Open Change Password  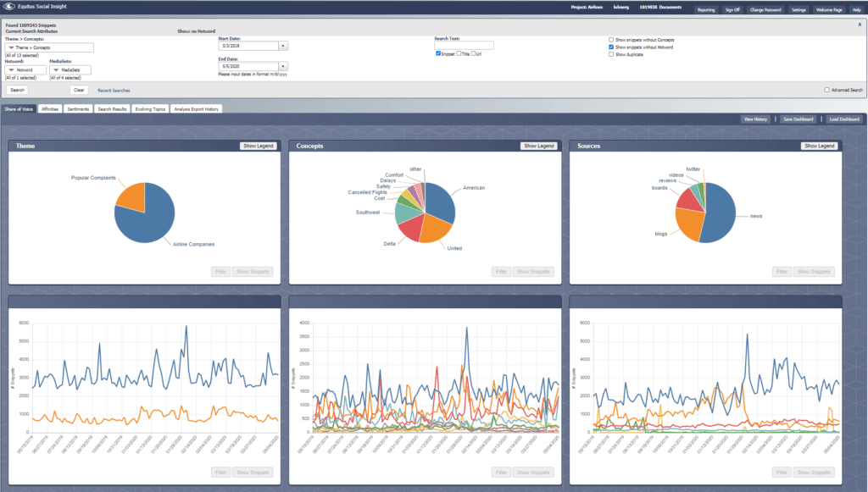pyautogui.click(x=765, y=9)
